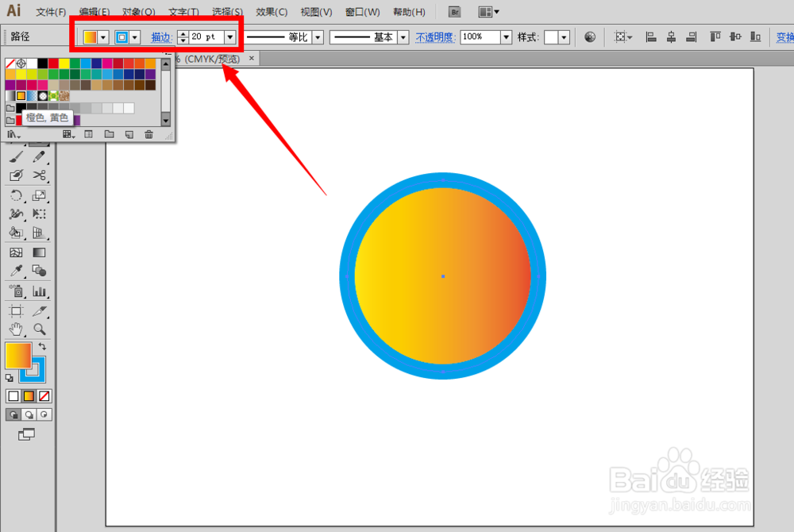Open fill color dropdown in control bar
This screenshot has width=794, height=532.
[103, 37]
